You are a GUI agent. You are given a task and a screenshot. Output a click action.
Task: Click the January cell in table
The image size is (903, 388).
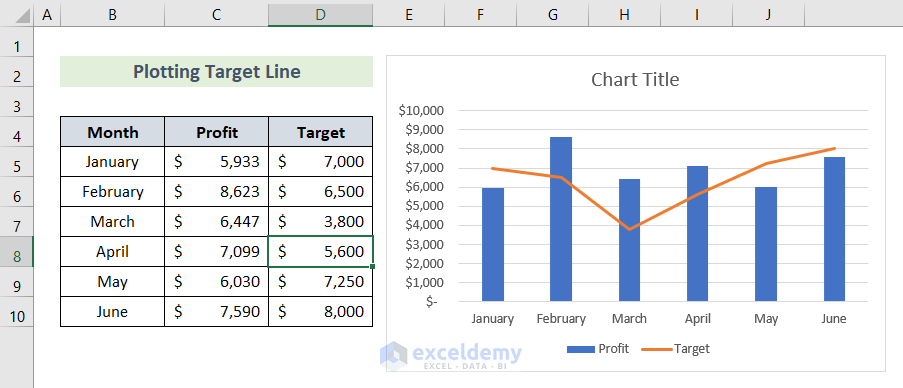(x=112, y=162)
